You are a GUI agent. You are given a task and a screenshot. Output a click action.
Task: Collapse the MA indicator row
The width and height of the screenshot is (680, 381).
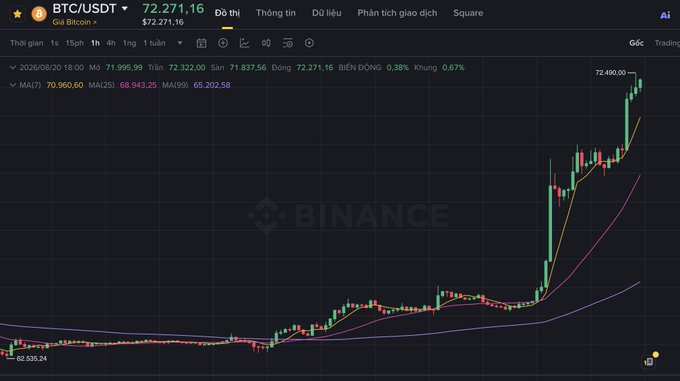[x=13, y=85]
